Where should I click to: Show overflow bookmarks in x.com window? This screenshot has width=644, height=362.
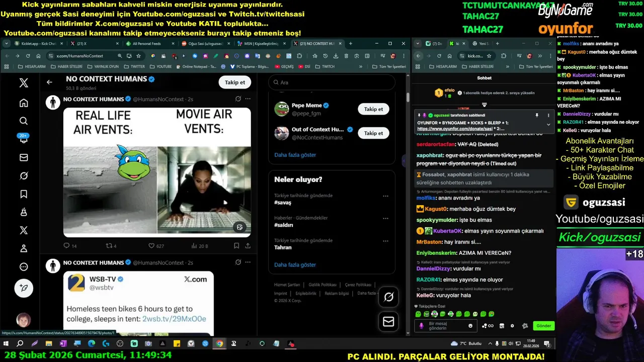[360, 66]
